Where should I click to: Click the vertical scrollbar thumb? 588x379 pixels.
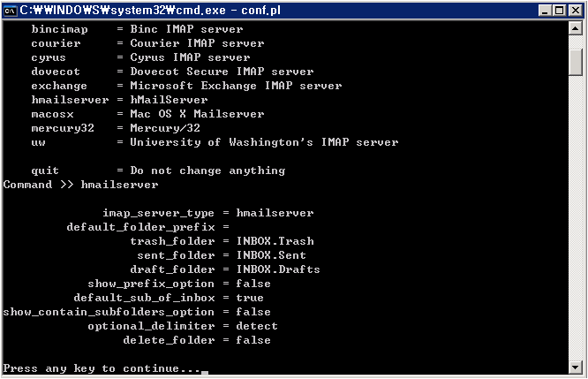tap(576, 63)
